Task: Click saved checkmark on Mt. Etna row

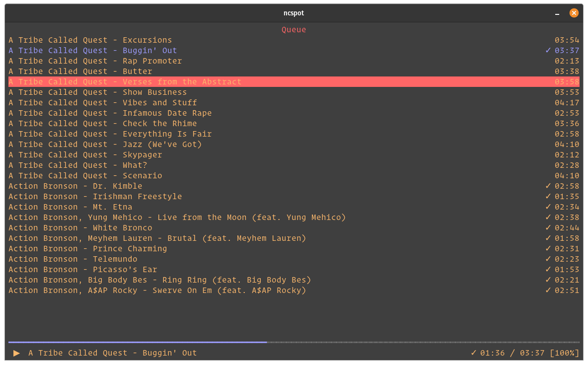Action: click(548, 207)
